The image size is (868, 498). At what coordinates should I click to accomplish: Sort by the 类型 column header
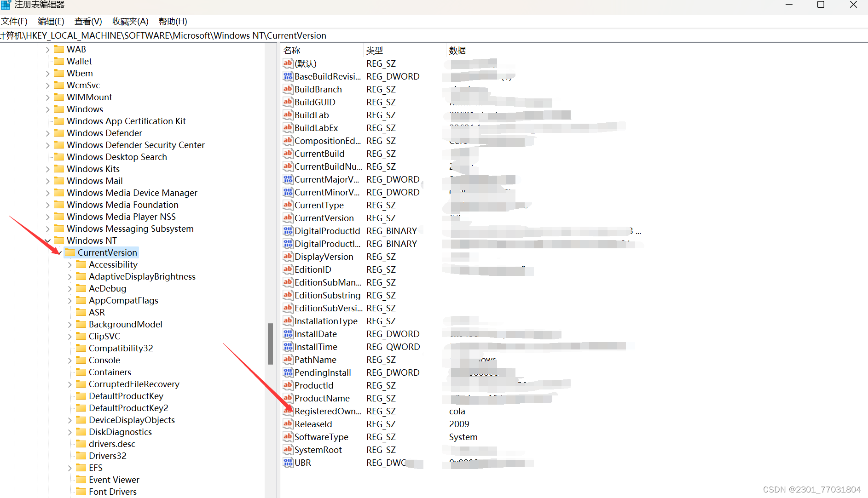coord(405,50)
